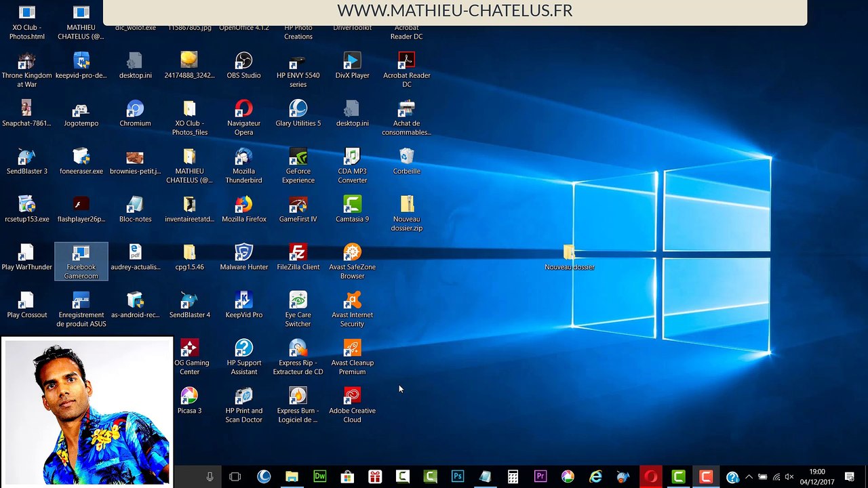Select Nouveau dossier.zip archive
The image size is (868, 488).
coord(406,213)
